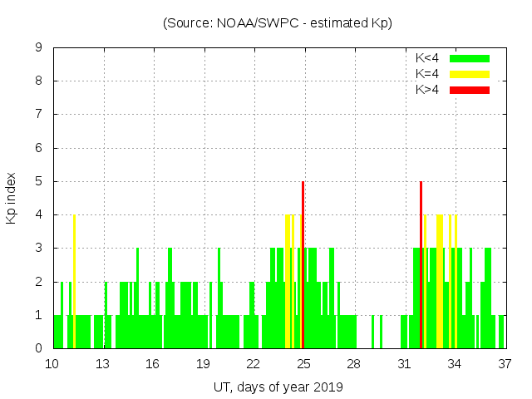
Task: Click the red K>4 legend swatch
Action: point(469,90)
